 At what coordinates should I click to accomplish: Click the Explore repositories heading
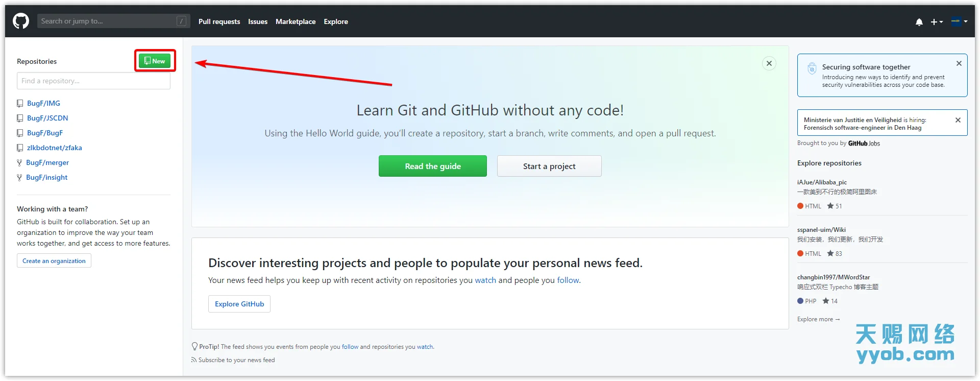tap(829, 163)
